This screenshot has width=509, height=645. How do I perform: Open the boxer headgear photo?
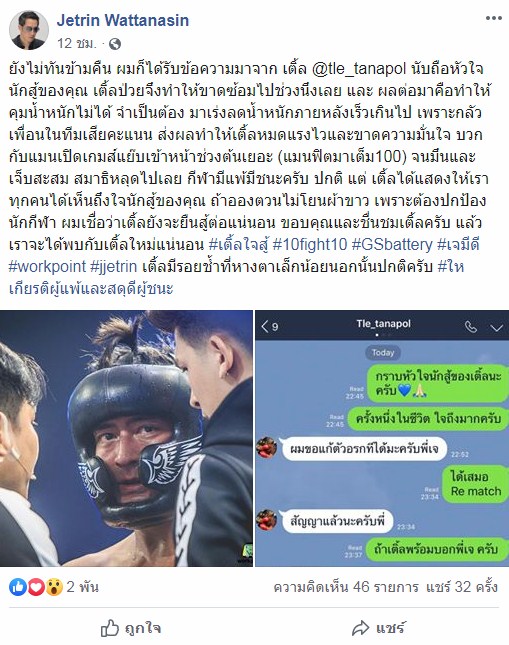[126, 438]
